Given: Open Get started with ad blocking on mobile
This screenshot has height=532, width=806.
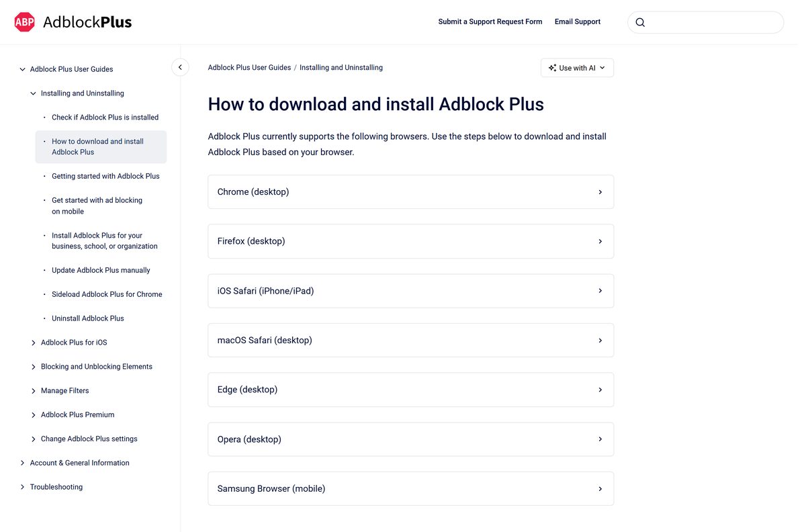Looking at the screenshot, I should tap(97, 206).
